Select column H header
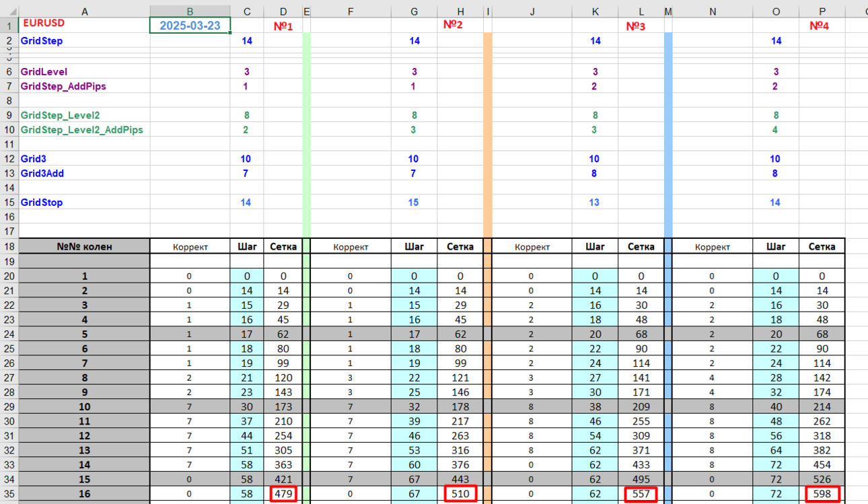868x504 pixels. pos(460,11)
